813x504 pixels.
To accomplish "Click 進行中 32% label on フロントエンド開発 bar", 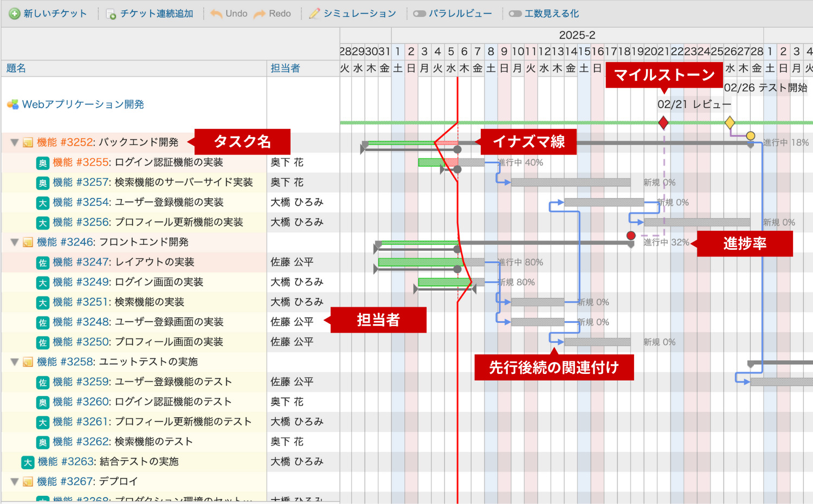I will (x=666, y=242).
